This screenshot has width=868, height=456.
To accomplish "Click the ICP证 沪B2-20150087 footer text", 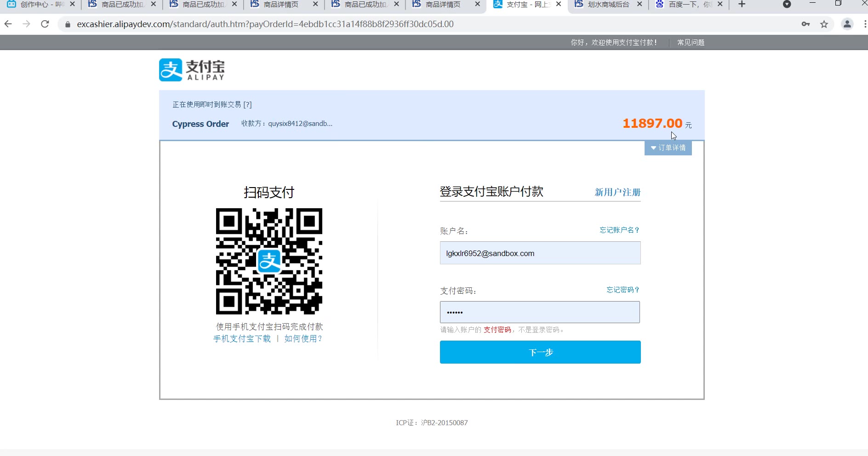I will pyautogui.click(x=432, y=422).
